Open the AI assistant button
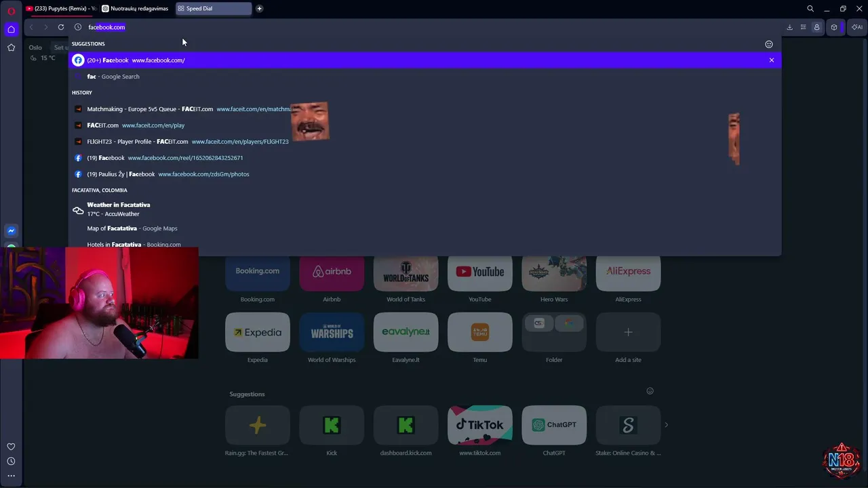Image resolution: width=868 pixels, height=488 pixels. 856,27
